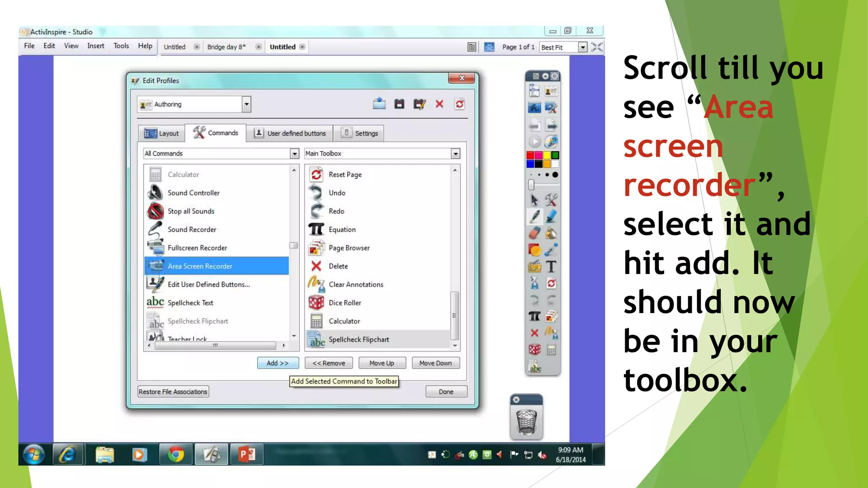Toggle fullscreen icon next to Best Fit
This screenshot has width=868, height=488.
(597, 47)
